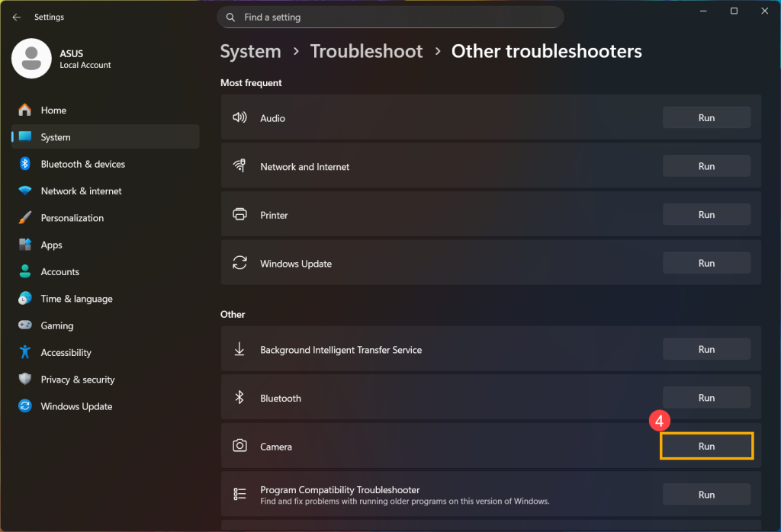The width and height of the screenshot is (781, 532).
Task: Open Windows Update in the sidebar
Action: tap(76, 406)
